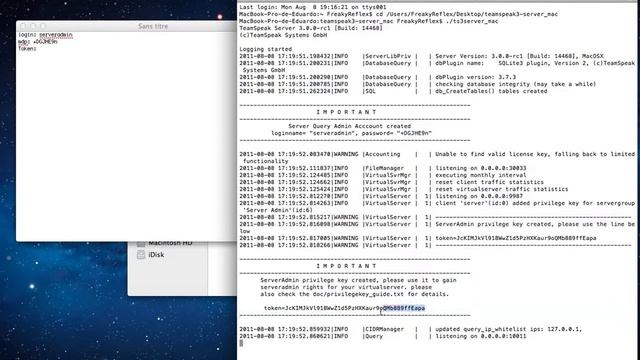Click listening on 0.0.0.0:9987 log entry
The image size is (640, 360).
click(479, 196)
